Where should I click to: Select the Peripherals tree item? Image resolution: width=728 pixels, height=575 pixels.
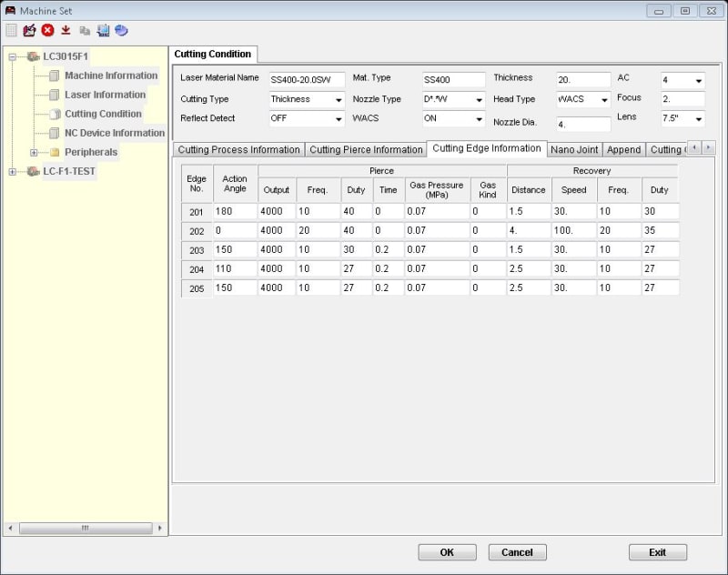pyautogui.click(x=91, y=152)
